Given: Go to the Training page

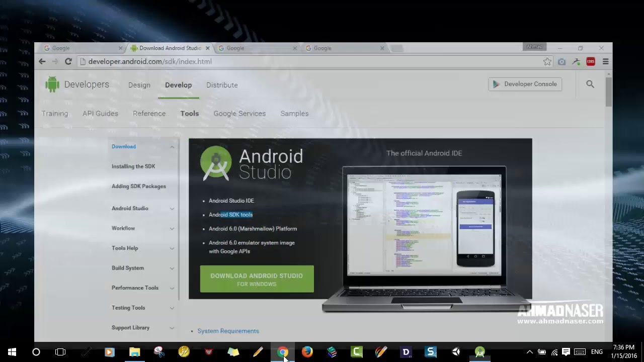Looking at the screenshot, I should tap(55, 114).
